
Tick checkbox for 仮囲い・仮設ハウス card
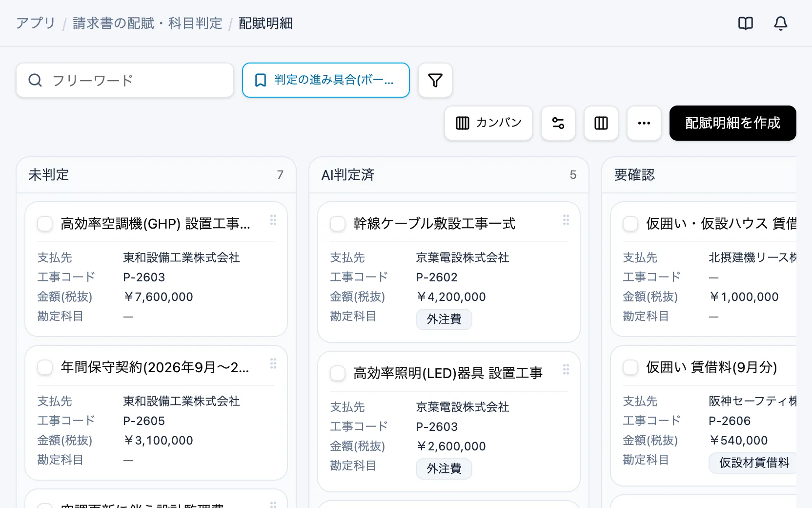tap(630, 224)
